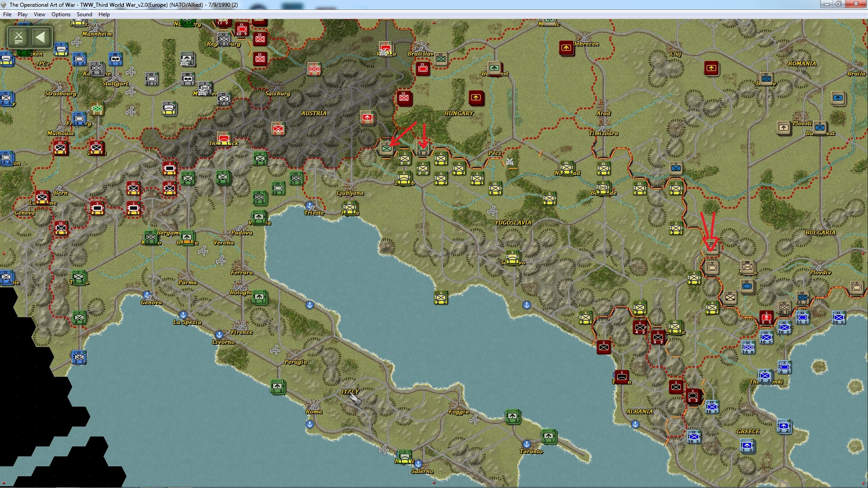Click the GREECE country label
The height and width of the screenshot is (488, 868).
pos(748,432)
